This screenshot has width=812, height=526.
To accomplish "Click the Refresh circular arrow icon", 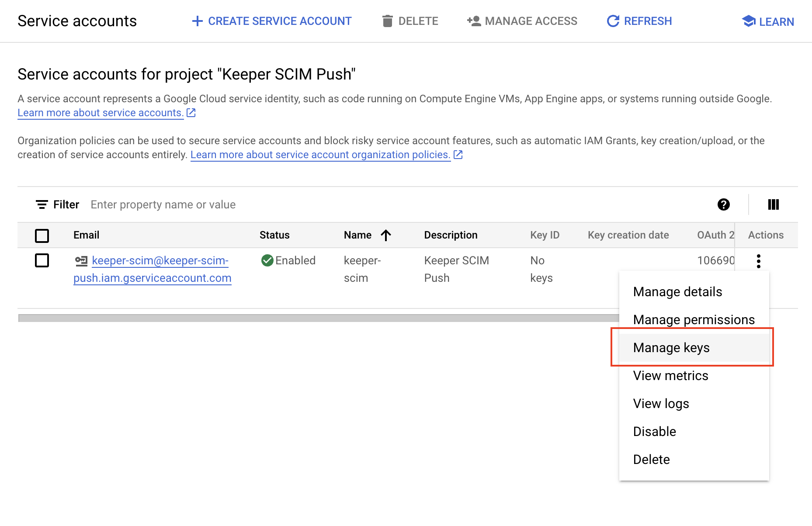I will pyautogui.click(x=613, y=21).
